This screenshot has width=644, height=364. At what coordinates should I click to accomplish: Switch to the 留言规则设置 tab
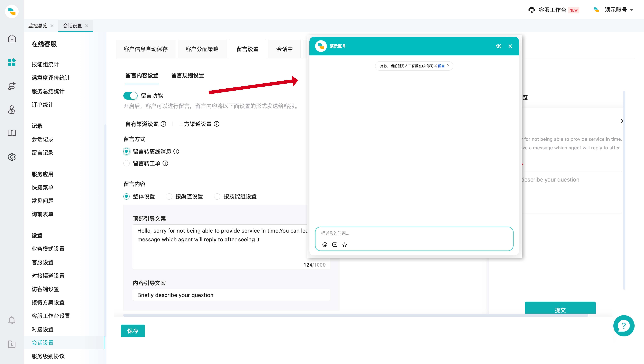(x=187, y=75)
